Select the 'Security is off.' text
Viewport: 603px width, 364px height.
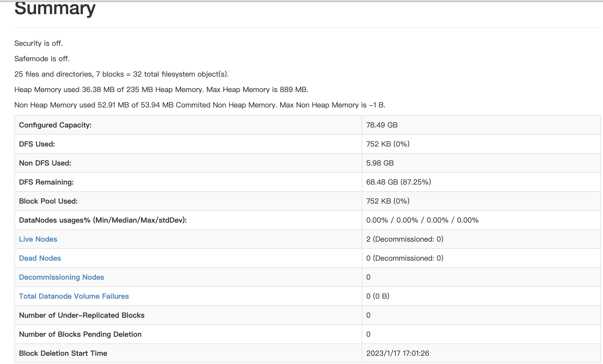tap(39, 43)
